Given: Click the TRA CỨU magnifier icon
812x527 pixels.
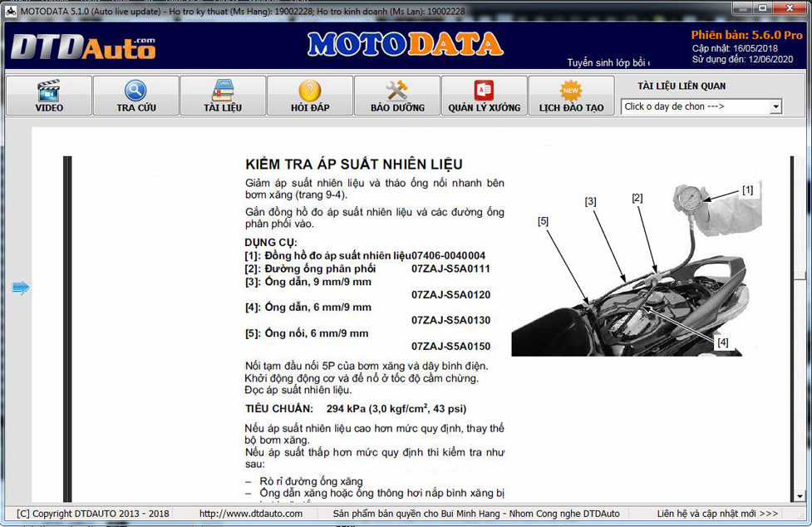Looking at the screenshot, I should click(135, 91).
